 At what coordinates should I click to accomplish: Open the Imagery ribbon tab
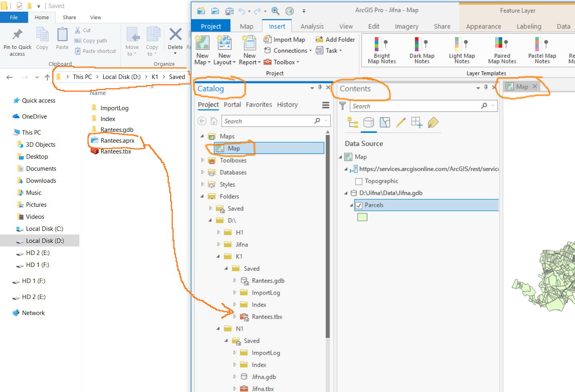click(407, 26)
